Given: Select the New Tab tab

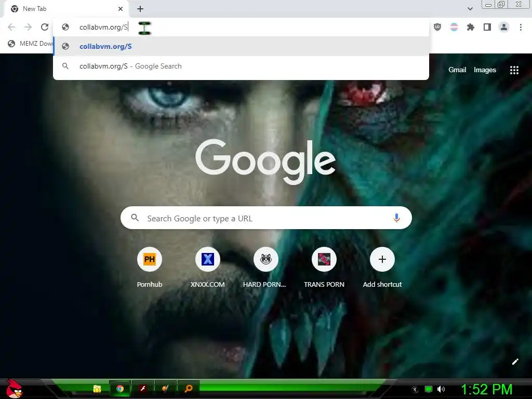Looking at the screenshot, I should tap(66, 9).
